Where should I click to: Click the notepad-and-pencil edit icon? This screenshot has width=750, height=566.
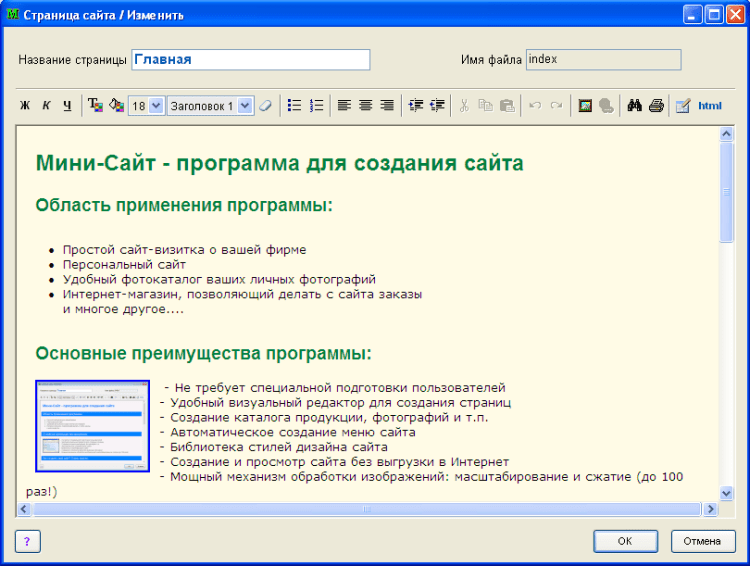pyautogui.click(x=683, y=105)
